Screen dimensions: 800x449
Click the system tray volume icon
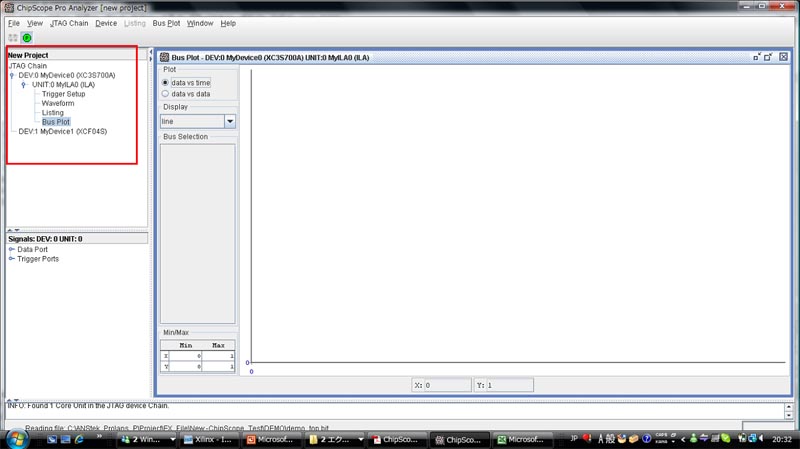[761, 438]
